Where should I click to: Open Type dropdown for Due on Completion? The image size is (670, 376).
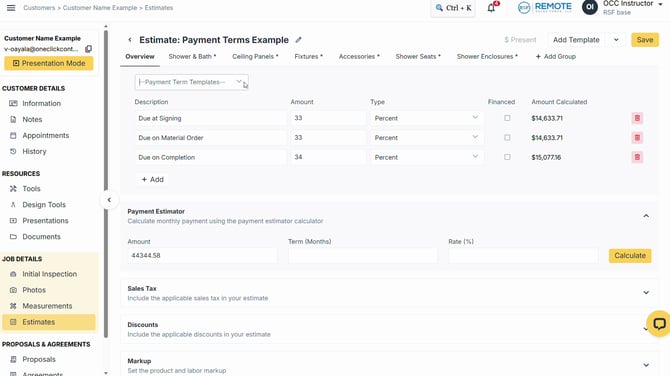426,157
